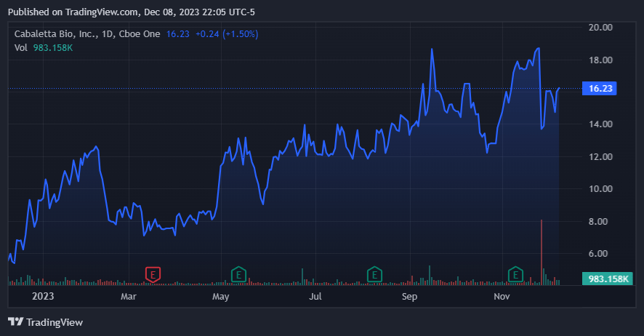Screen dimensions: 644x336
Task: Click the tall red volume spike bar
Action: [542, 252]
